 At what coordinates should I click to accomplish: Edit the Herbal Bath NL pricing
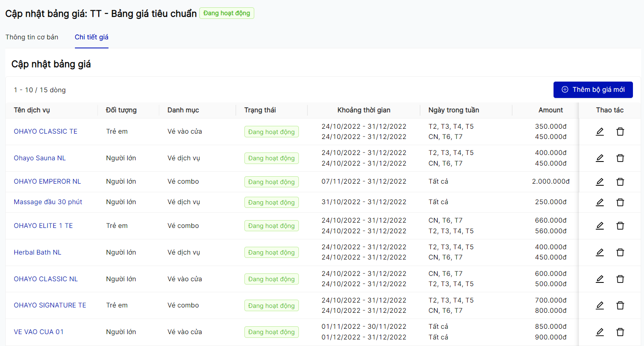tap(600, 253)
